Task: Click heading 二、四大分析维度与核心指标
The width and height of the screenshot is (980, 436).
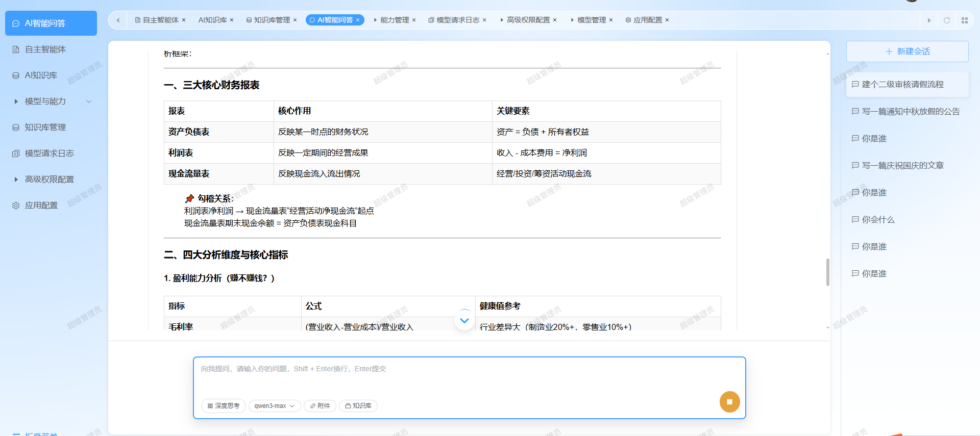Action: [x=226, y=255]
